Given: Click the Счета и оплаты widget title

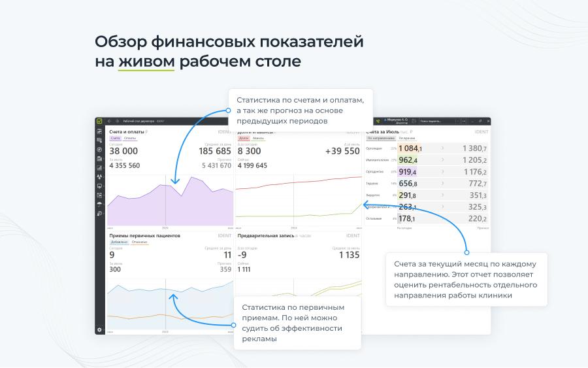Looking at the screenshot, I should pos(127,131).
